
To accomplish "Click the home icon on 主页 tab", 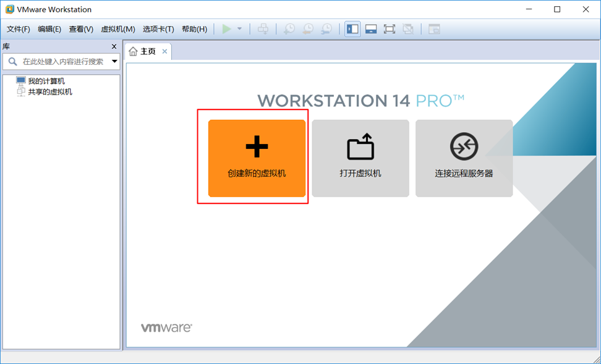I will 133,51.
